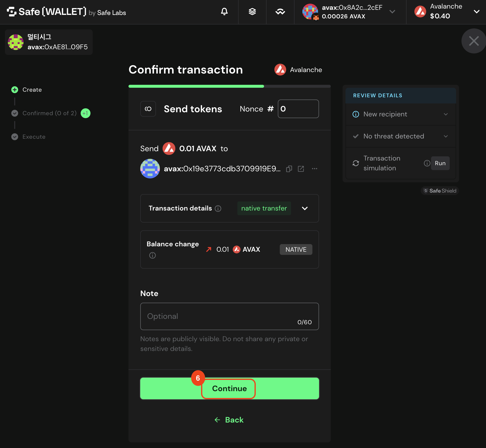Click the optional Note text field
This screenshot has height=448, width=486.
tap(230, 316)
